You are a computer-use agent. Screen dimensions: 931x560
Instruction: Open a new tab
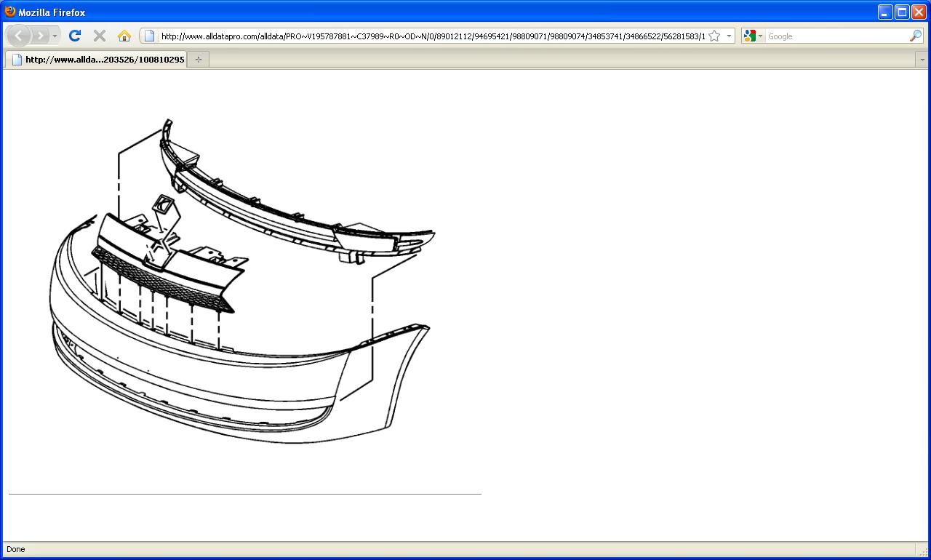pos(199,60)
